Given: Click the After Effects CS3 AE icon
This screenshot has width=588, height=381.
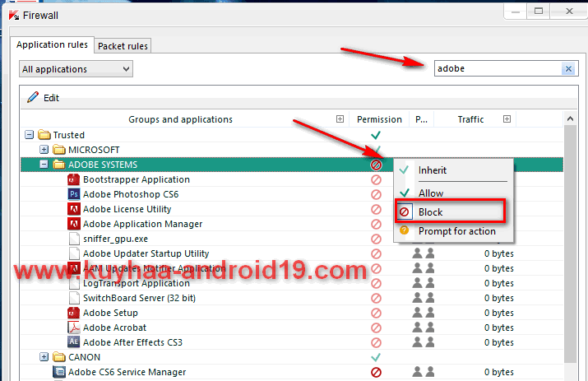Looking at the screenshot, I should click(73, 342).
